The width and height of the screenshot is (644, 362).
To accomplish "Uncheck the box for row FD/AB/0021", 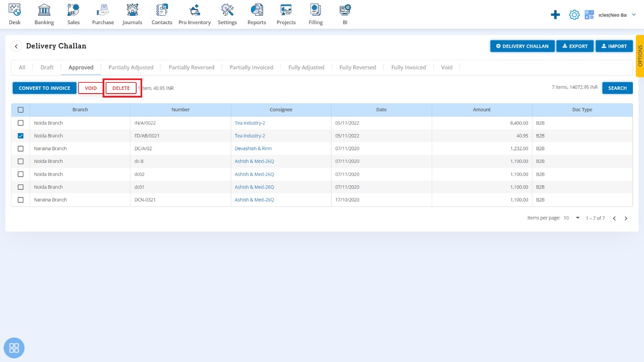I will [20, 136].
